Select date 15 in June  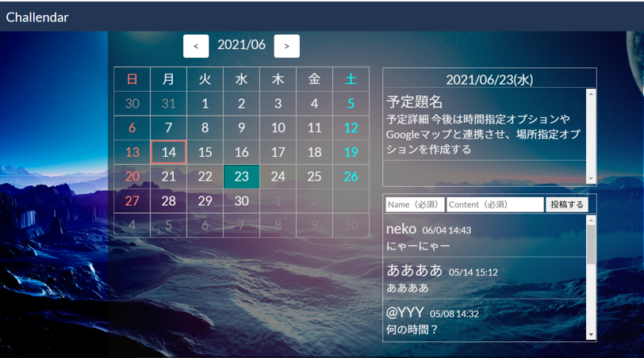point(205,152)
